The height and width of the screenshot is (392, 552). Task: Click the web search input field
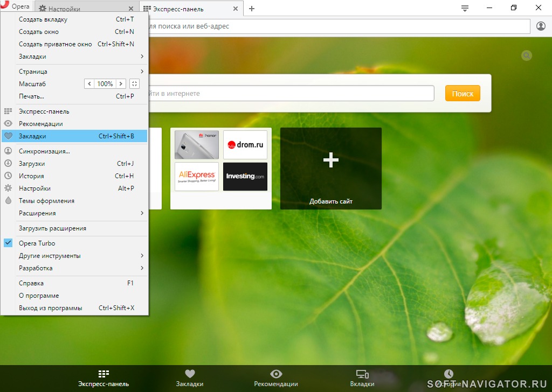coord(291,94)
